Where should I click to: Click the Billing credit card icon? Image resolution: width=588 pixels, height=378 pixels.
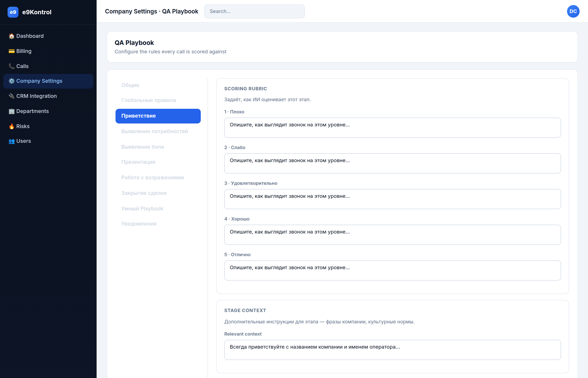pos(12,51)
